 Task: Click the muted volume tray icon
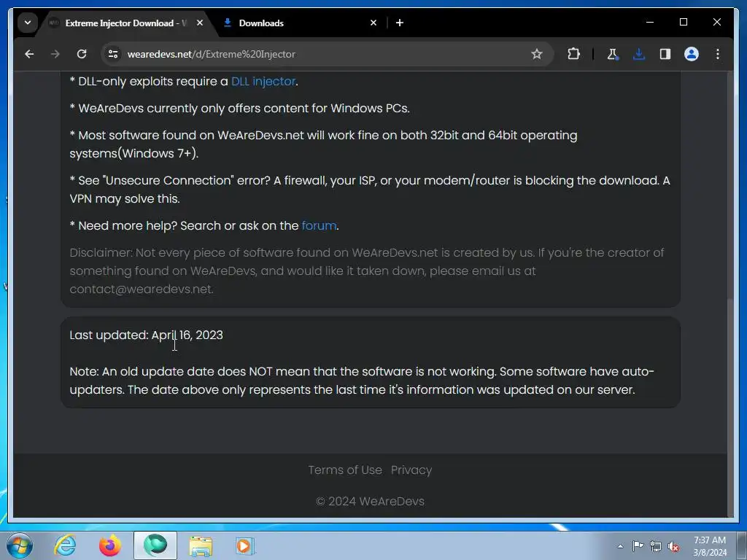pyautogui.click(x=673, y=546)
